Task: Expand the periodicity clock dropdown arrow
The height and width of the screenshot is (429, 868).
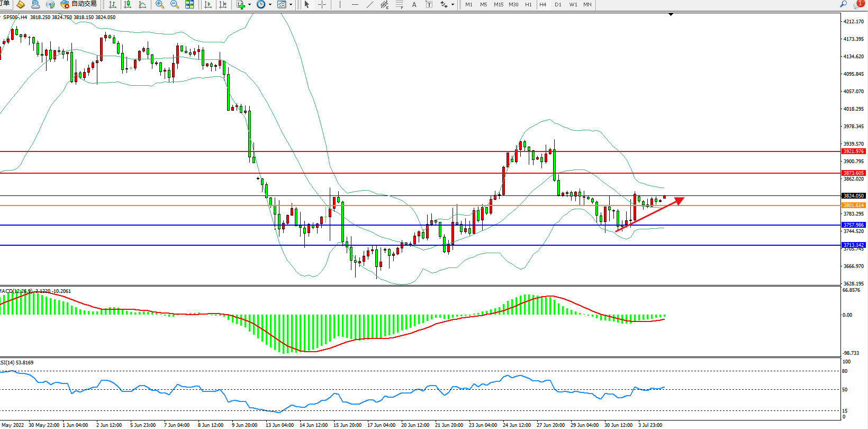Action: (x=270, y=5)
